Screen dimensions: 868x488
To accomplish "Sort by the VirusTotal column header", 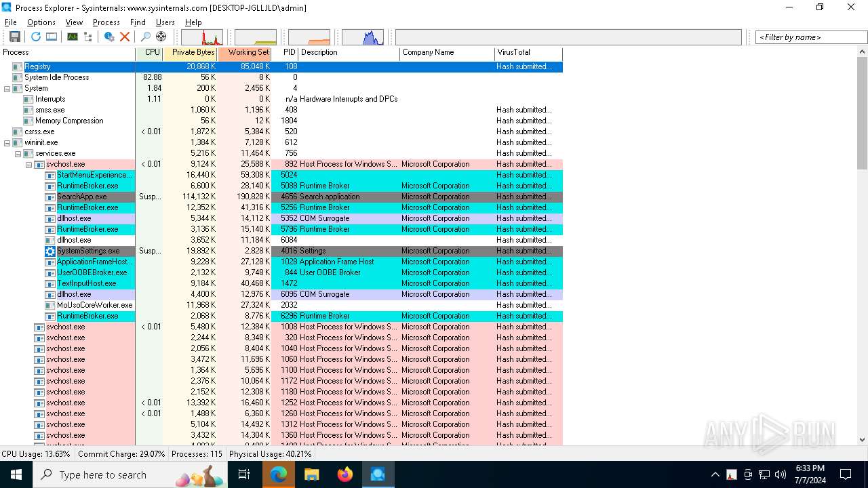I will pyautogui.click(x=529, y=52).
